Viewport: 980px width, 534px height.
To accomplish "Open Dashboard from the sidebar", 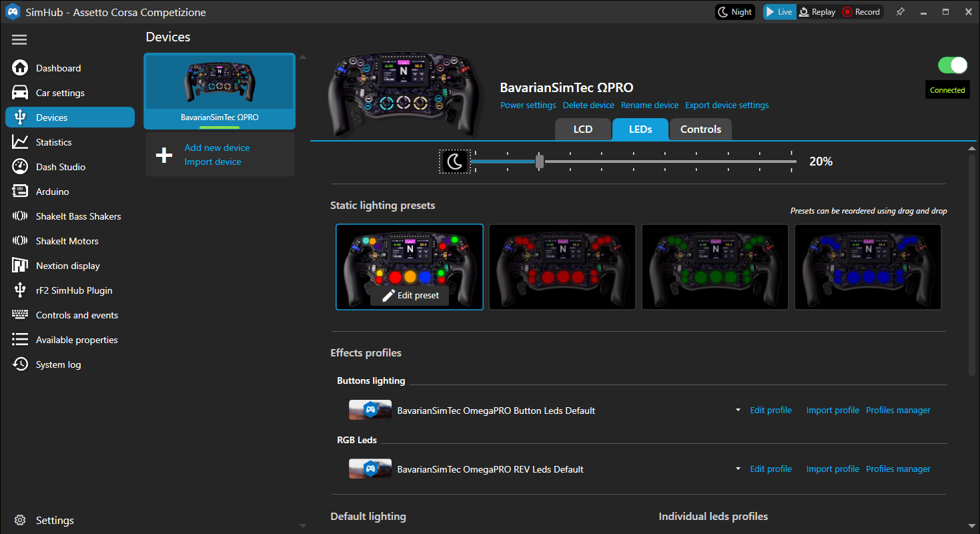I will pyautogui.click(x=58, y=68).
